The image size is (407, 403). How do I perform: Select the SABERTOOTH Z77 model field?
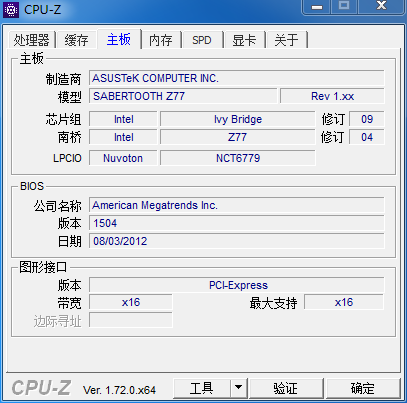[x=183, y=96]
